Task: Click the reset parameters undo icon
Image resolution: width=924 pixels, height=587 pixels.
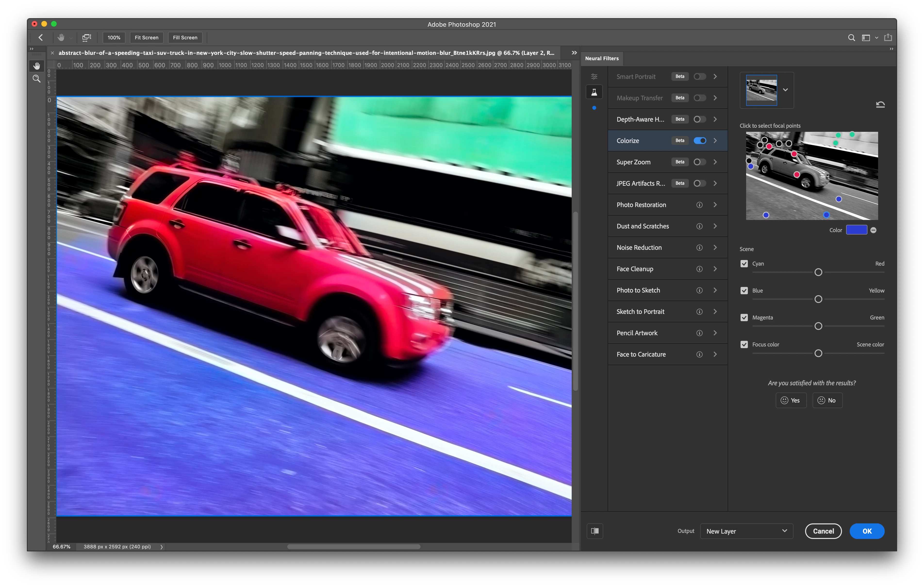Action: click(x=880, y=104)
